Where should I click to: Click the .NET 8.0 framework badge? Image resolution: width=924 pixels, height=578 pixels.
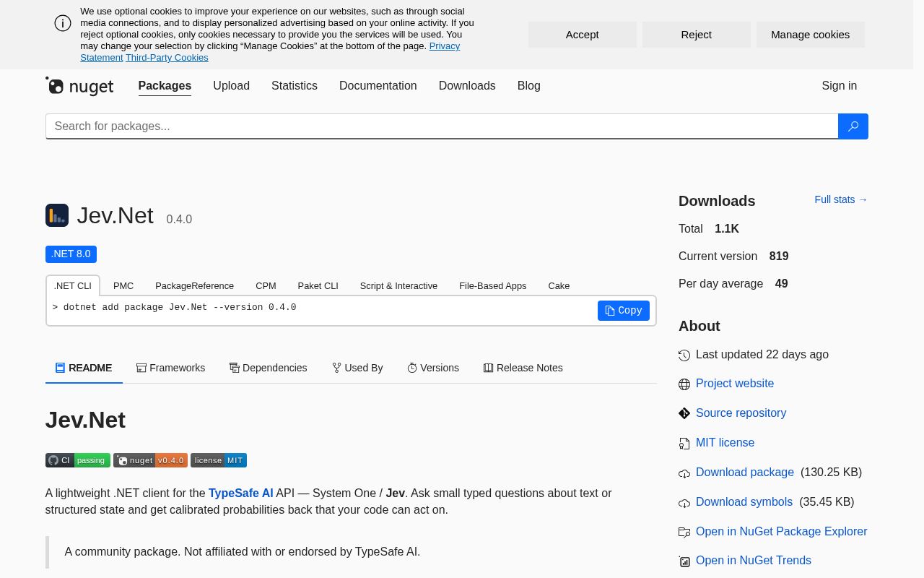[71, 254]
